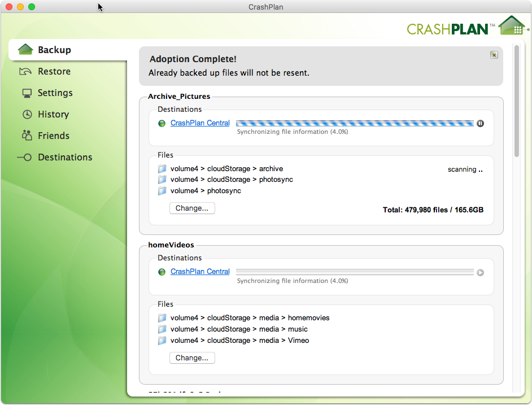This screenshot has width=532, height=405.
Task: Click the 'scanning ..' status text
Action: 465,169
